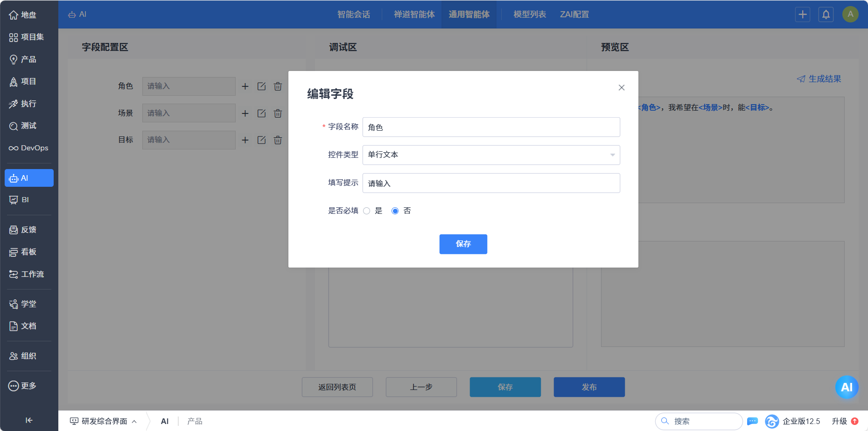Expand the 控件类型 dropdown
This screenshot has height=431, width=868.
(x=491, y=155)
